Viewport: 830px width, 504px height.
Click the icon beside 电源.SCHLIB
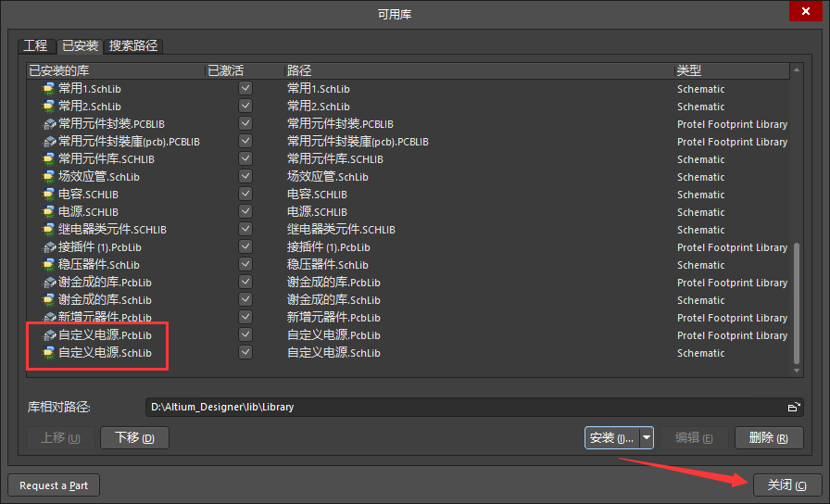49,212
